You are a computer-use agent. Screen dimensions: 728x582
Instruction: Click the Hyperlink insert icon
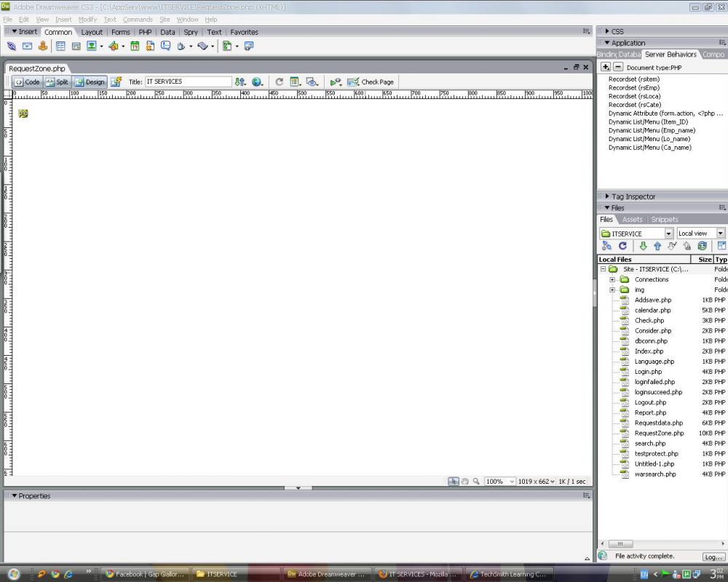[12, 46]
